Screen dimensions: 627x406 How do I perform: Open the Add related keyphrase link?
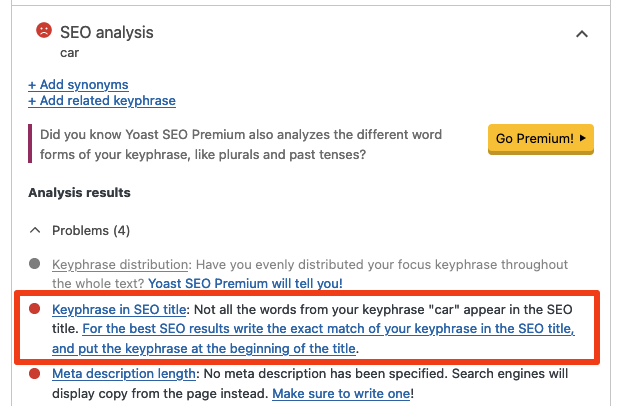click(x=102, y=101)
